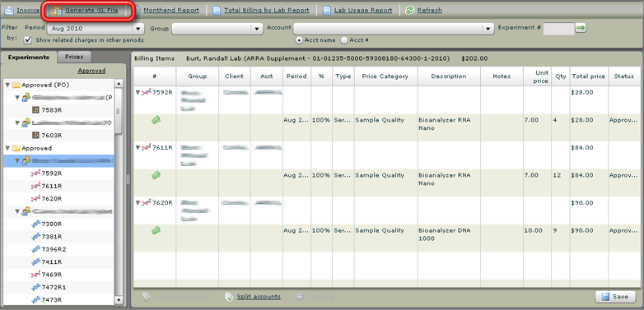Click the Generate GL File link
The image size is (644, 310).
[91, 11]
